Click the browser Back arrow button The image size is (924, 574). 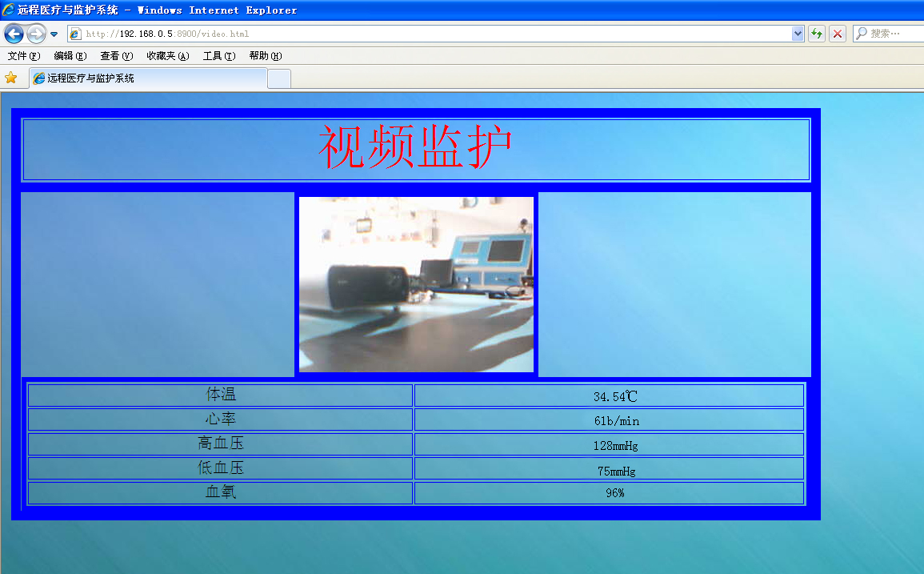(14, 34)
